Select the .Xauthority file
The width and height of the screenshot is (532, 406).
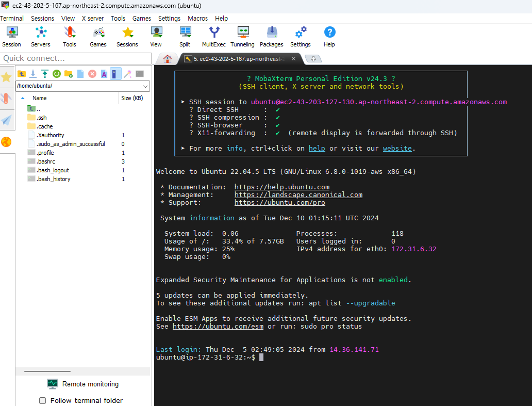[50, 136]
